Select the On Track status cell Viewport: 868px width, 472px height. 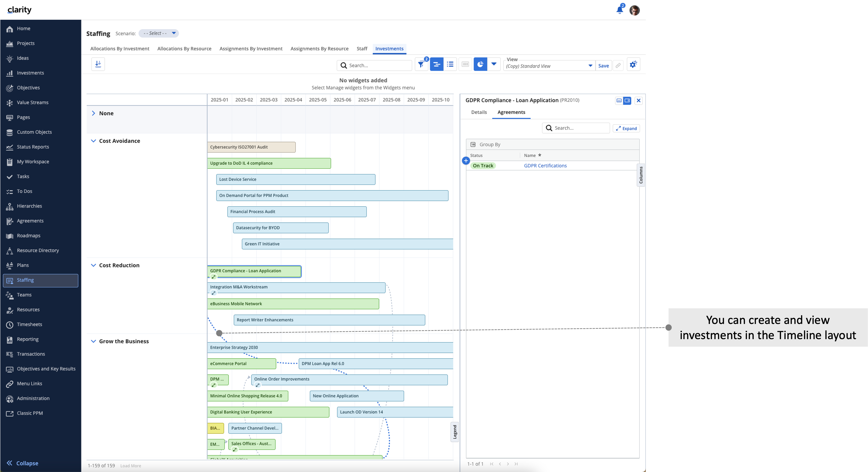point(483,166)
